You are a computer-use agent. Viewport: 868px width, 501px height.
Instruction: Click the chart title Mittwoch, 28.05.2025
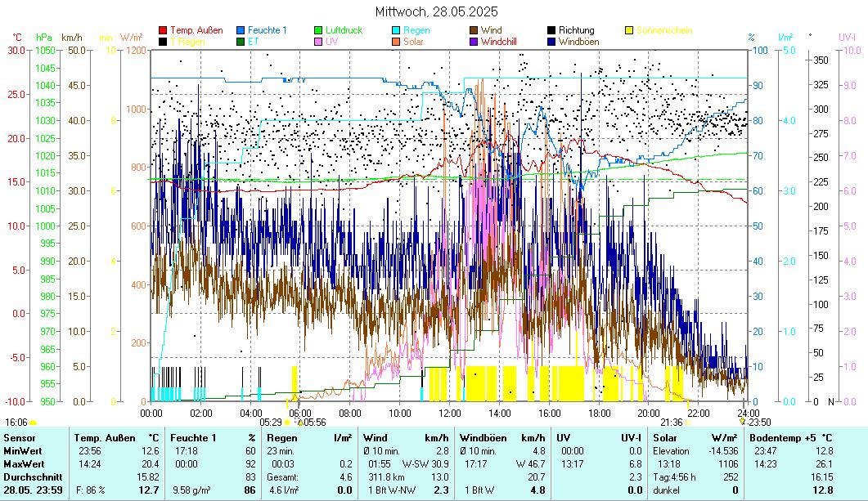tap(436, 12)
